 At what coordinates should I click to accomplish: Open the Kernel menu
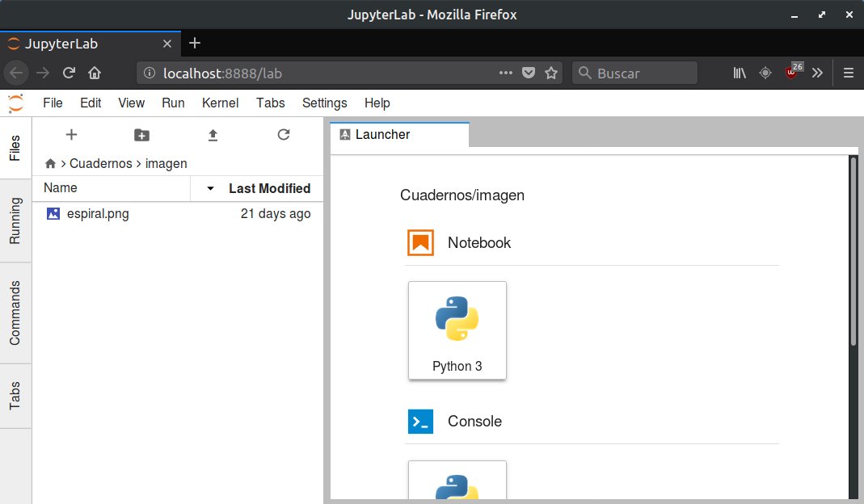click(x=220, y=103)
